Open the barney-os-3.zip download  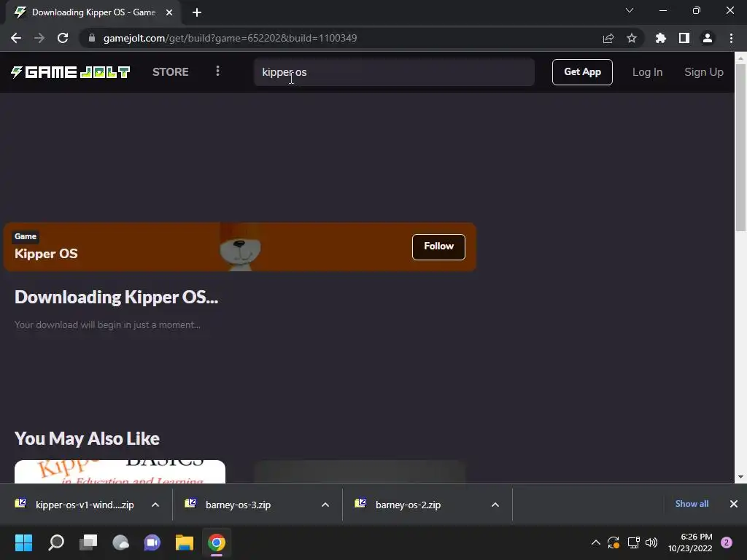pyautogui.click(x=239, y=505)
